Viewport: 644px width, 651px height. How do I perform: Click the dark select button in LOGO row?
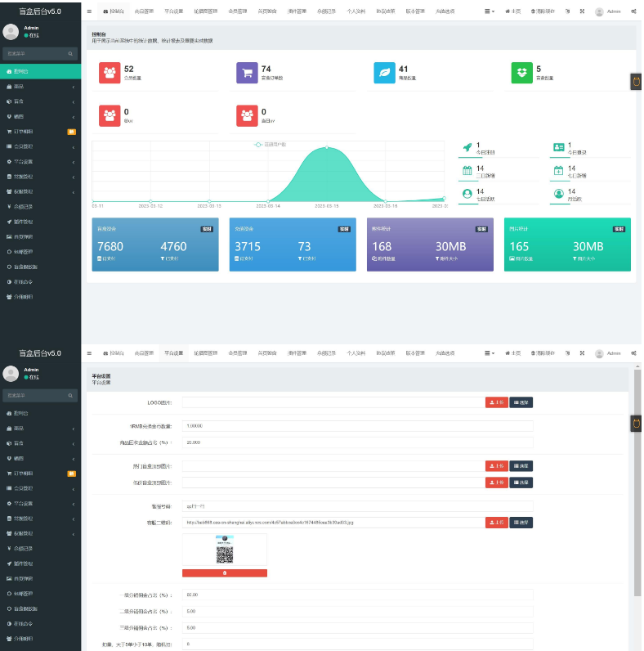point(521,402)
